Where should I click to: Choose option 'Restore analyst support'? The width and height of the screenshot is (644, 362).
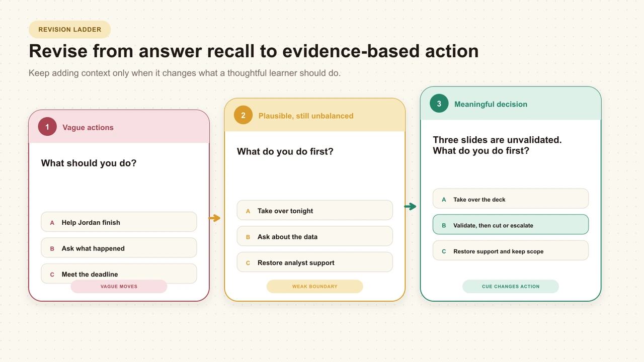click(314, 262)
